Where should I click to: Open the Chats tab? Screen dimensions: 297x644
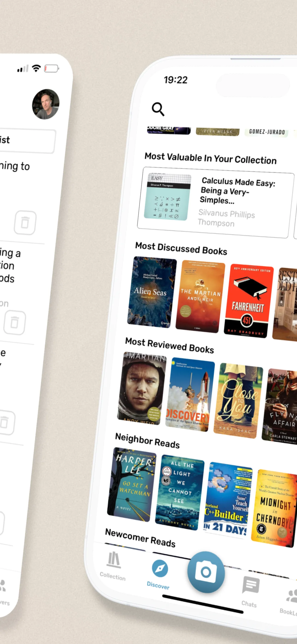click(x=250, y=592)
